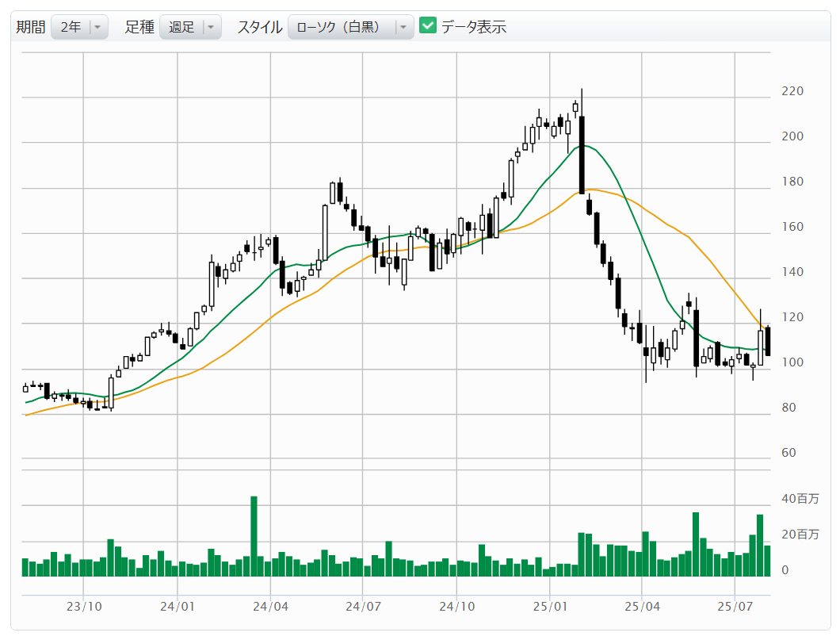Click the 40百万 volume axis label
The image size is (840, 640).
tap(800, 499)
